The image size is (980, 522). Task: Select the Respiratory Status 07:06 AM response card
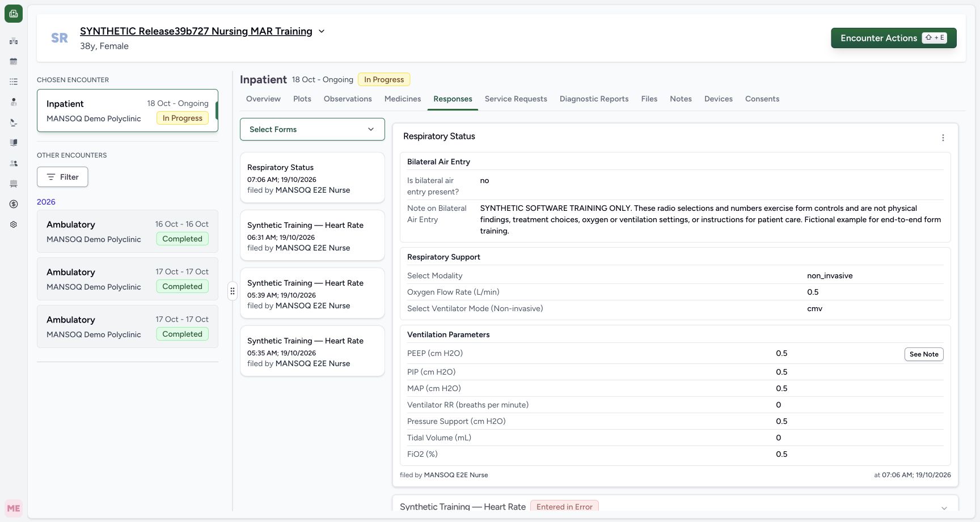pos(312,177)
